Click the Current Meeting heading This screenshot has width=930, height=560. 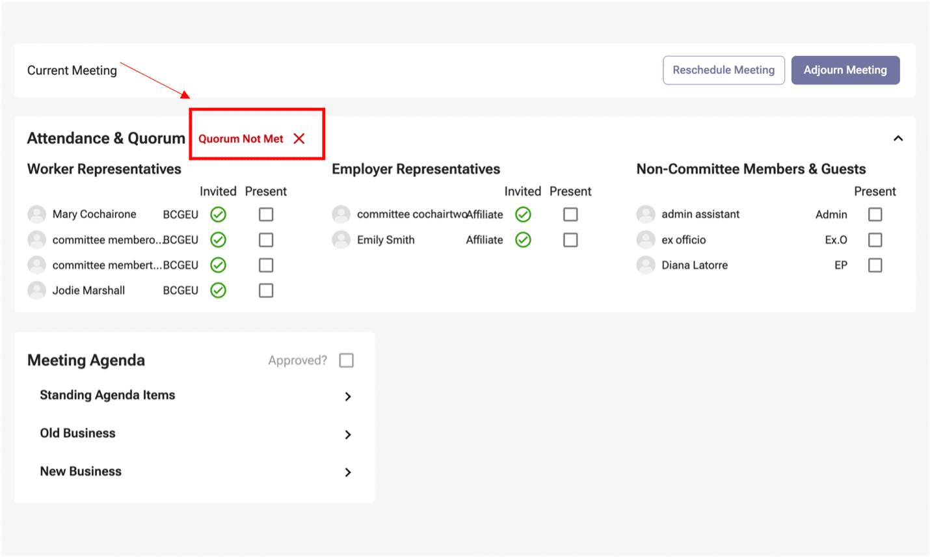72,70
